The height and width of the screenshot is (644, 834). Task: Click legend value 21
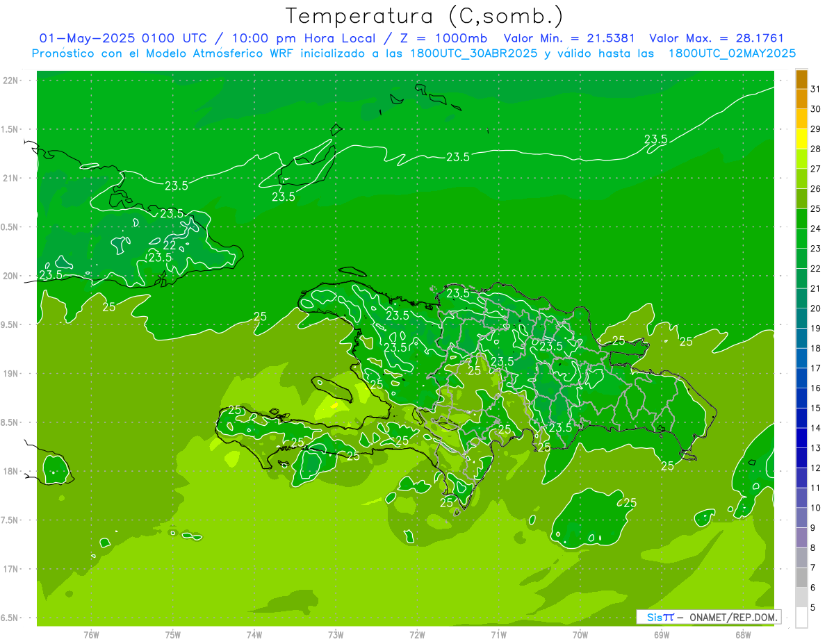815,288
